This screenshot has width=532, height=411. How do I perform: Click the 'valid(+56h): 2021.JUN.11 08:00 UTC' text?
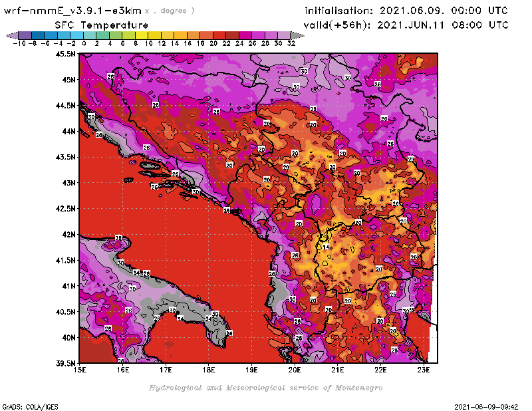point(406,25)
